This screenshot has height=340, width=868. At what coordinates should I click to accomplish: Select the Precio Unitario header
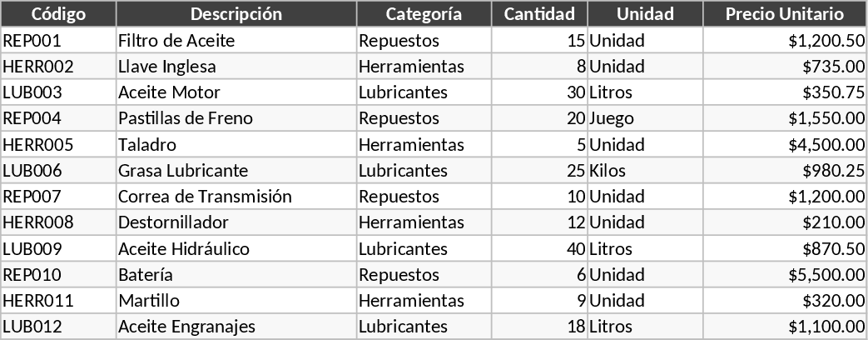point(784,14)
